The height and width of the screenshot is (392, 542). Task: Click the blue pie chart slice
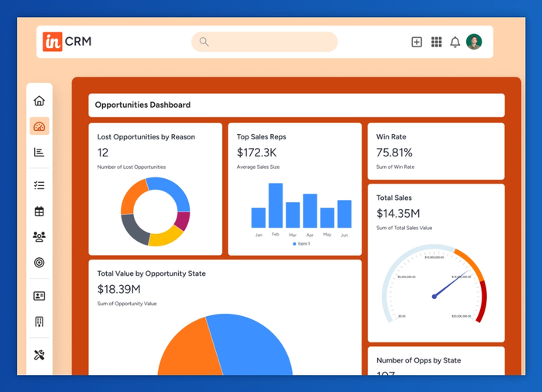[x=252, y=344]
